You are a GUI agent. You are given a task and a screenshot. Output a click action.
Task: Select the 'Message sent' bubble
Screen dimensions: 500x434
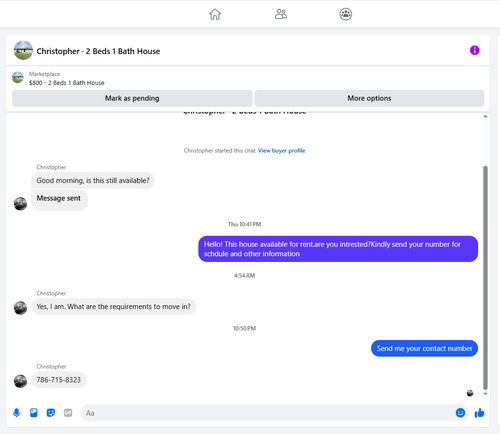(59, 200)
